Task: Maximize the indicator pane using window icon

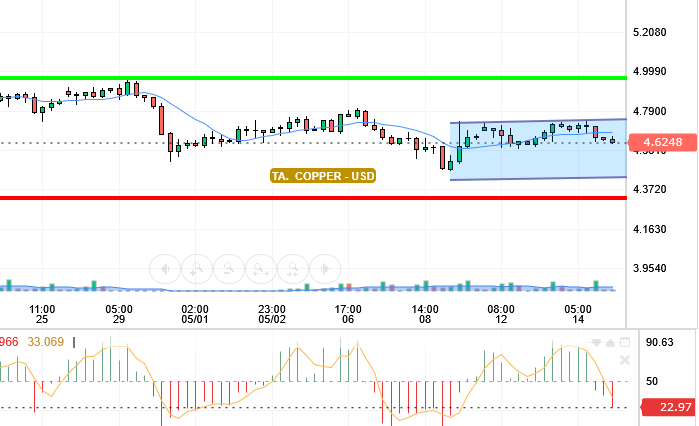Action: [625, 342]
